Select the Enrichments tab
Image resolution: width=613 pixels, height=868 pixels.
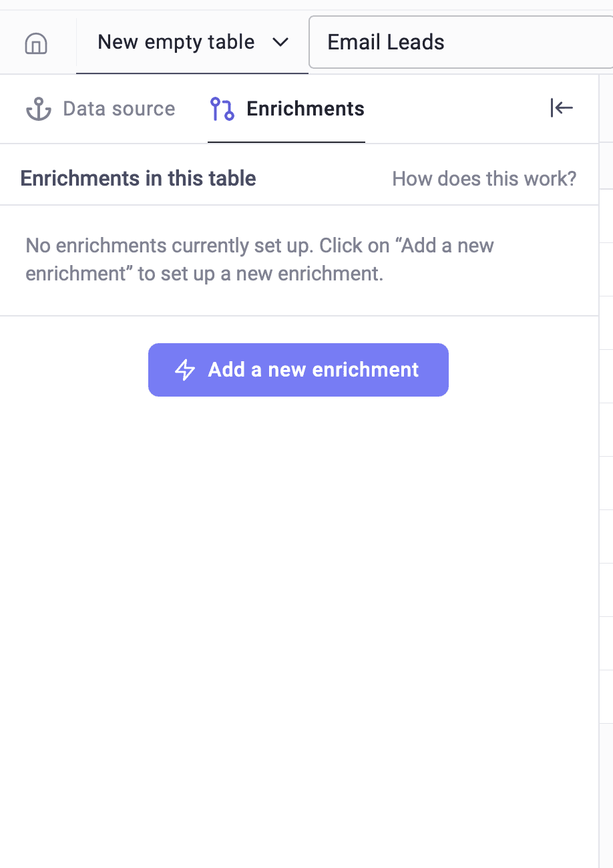point(305,109)
